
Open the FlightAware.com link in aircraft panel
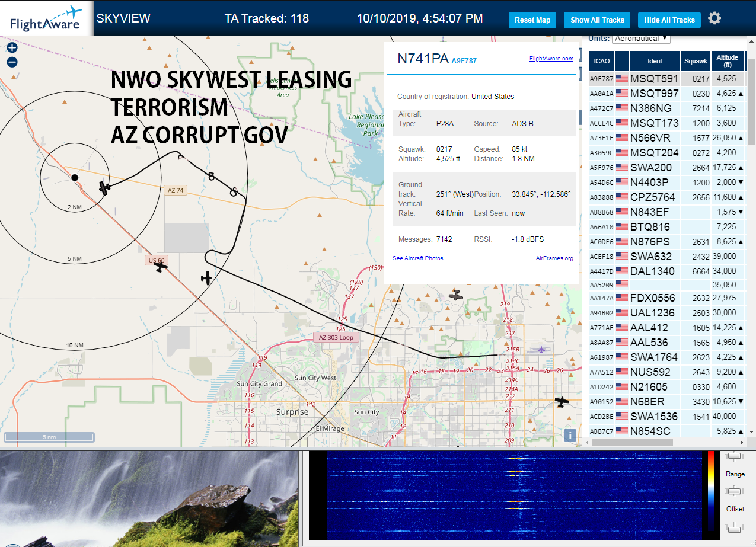(551, 58)
